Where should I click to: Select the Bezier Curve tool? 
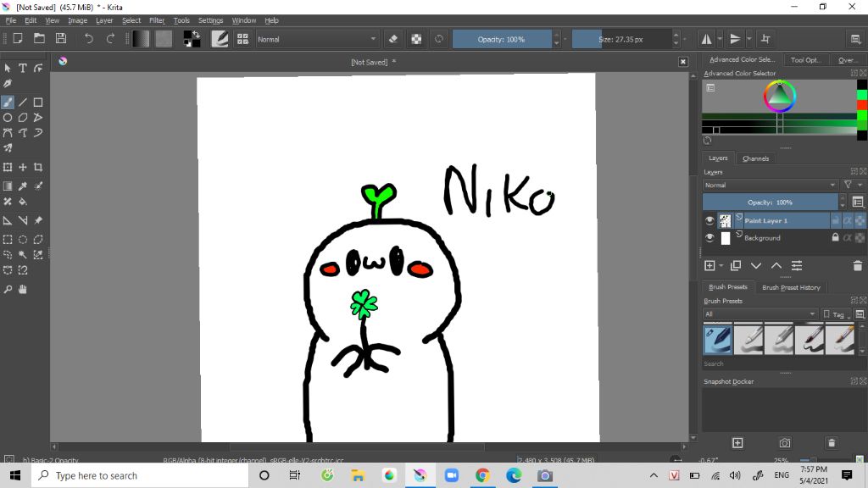[x=8, y=133]
